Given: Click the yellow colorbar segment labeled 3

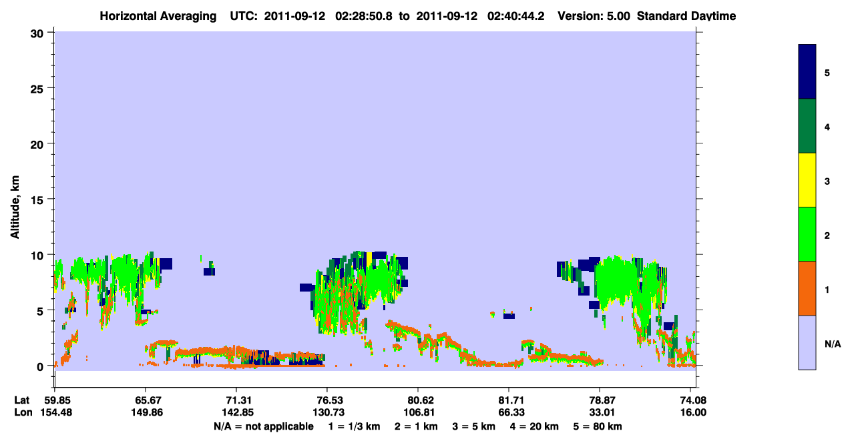Looking at the screenshot, I should (x=807, y=180).
